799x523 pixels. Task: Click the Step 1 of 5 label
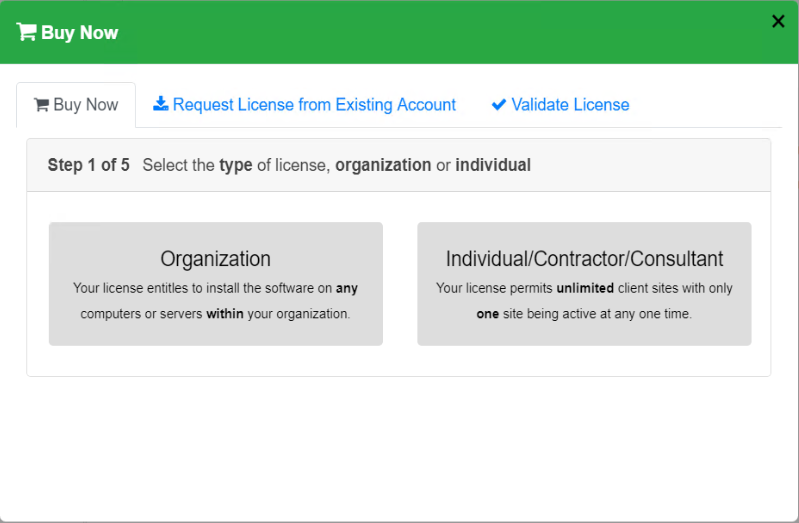[x=88, y=165]
